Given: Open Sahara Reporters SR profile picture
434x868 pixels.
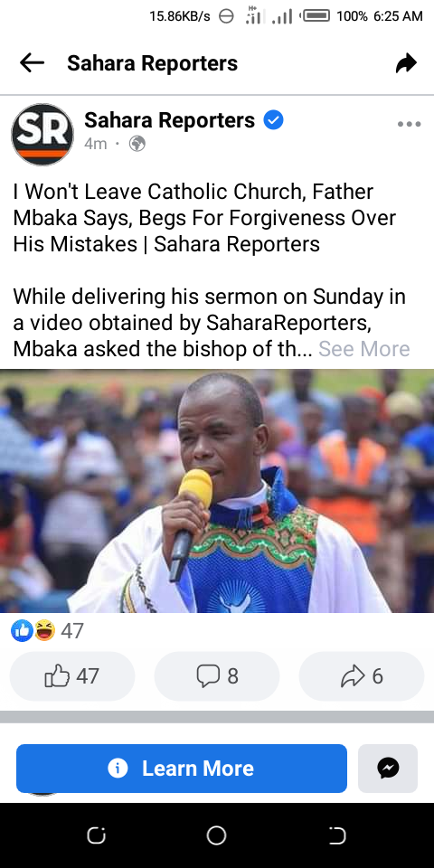Looking at the screenshot, I should click(x=42, y=134).
